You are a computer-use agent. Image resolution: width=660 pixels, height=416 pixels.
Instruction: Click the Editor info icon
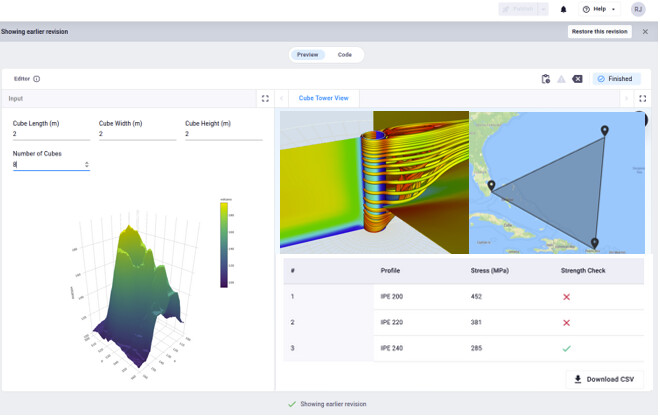pos(37,79)
